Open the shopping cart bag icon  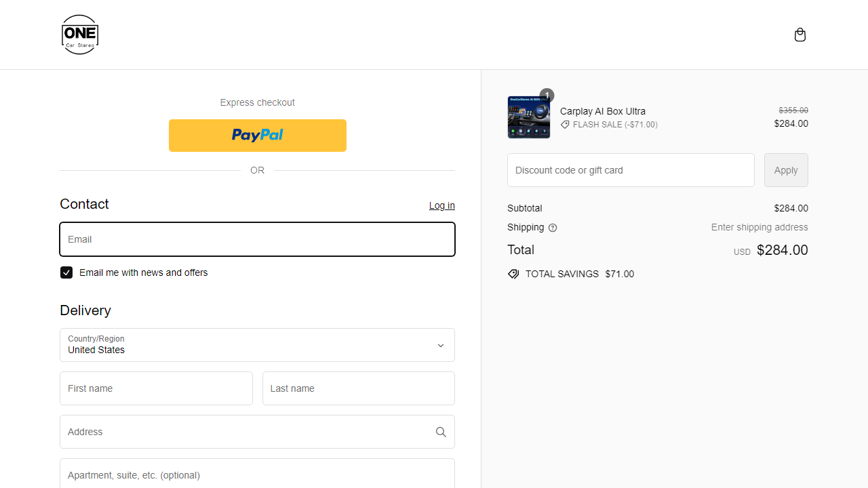click(800, 35)
